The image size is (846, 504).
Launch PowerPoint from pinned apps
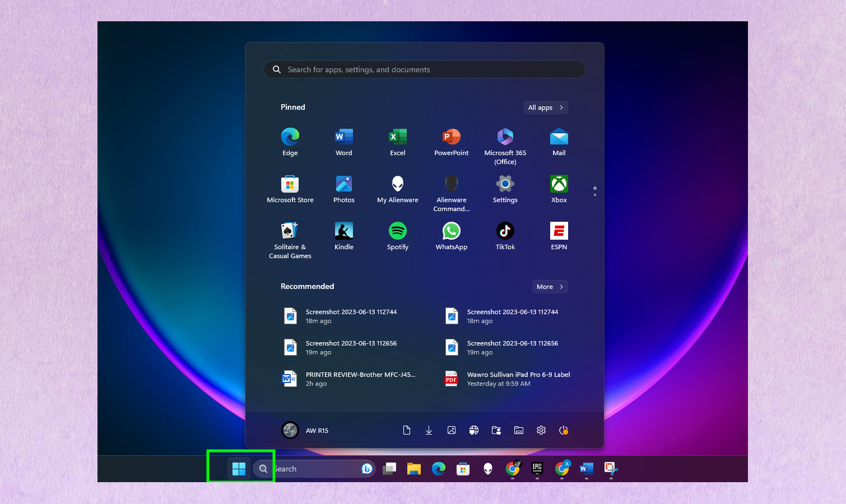[x=452, y=142]
